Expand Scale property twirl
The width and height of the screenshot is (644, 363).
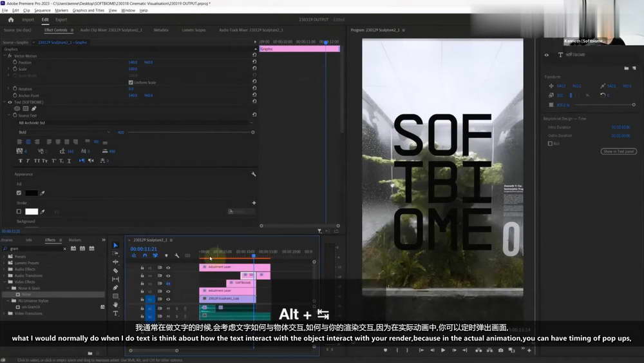(8, 69)
